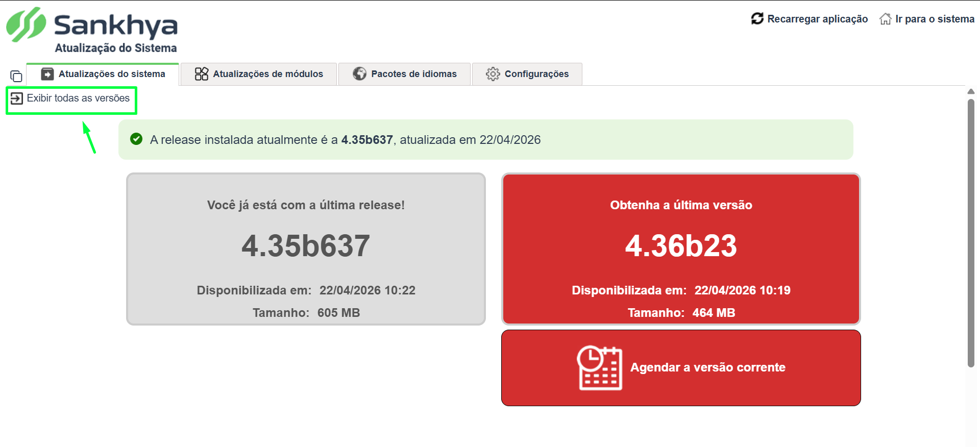This screenshot has width=980, height=447.
Task: Click the reload icon beside Recarregar aplicação
Action: tap(757, 19)
